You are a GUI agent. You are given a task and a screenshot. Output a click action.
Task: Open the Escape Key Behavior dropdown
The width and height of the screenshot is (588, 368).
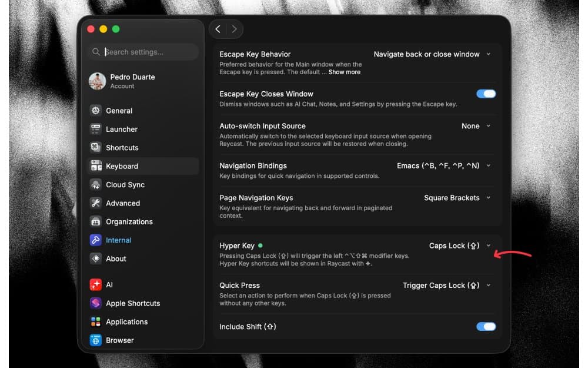point(432,54)
